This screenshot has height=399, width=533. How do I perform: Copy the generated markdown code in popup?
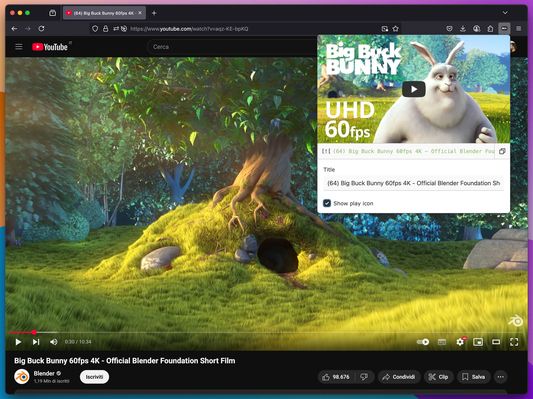pyautogui.click(x=502, y=151)
